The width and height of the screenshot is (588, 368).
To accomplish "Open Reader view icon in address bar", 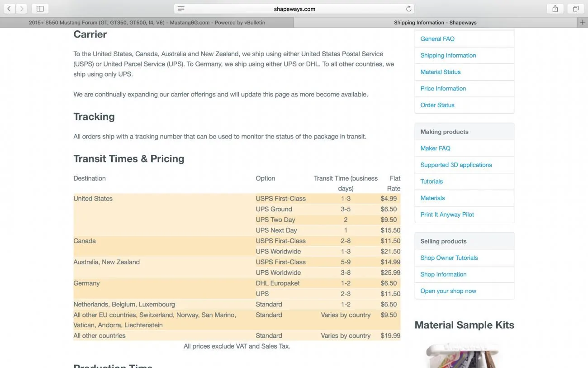I will 181,9.
